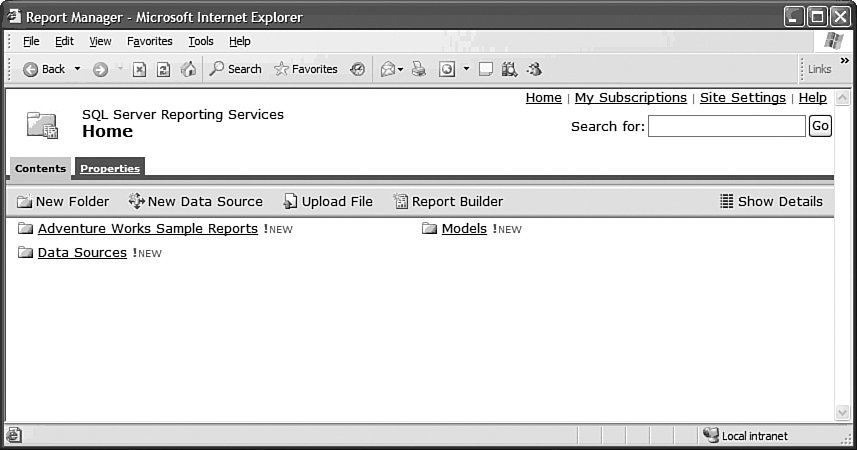Screen dimensions: 857x450
Task: Expand the Links toolbar chevron
Action: tap(845, 60)
